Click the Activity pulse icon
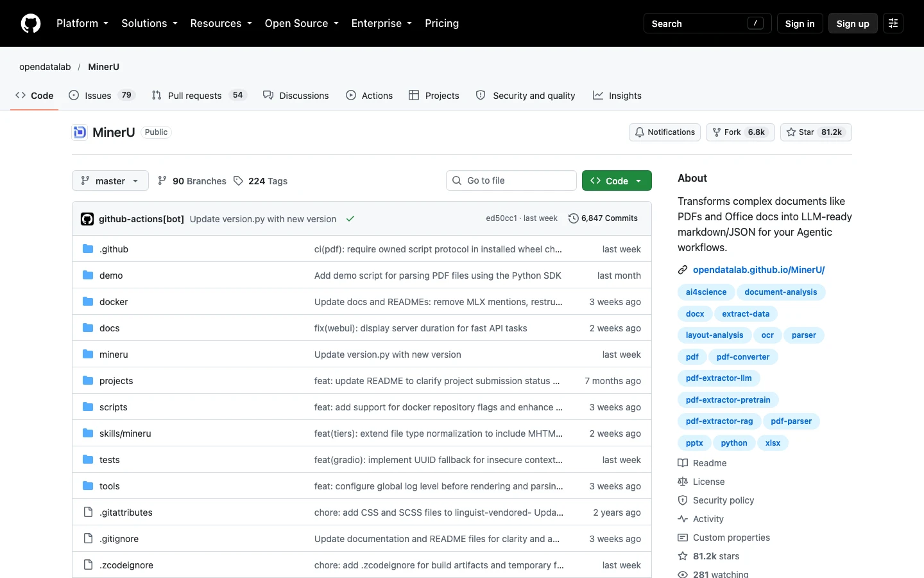Screen dimensions: 924x578 coord(683,519)
